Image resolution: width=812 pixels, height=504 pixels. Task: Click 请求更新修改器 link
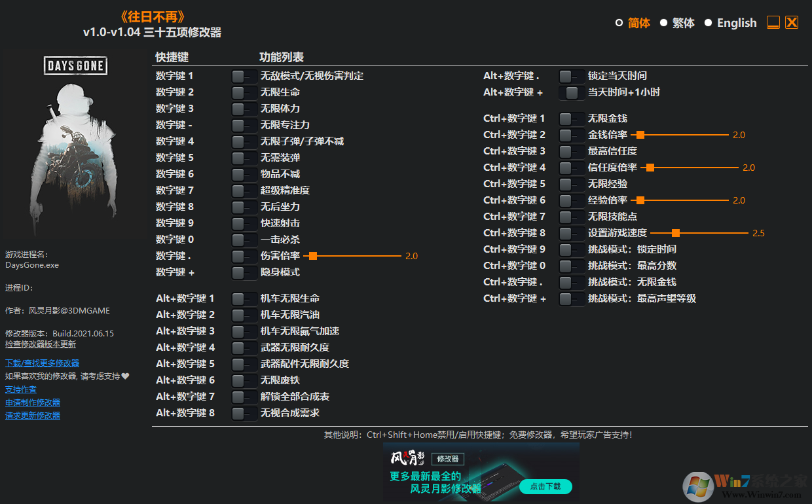pos(33,416)
